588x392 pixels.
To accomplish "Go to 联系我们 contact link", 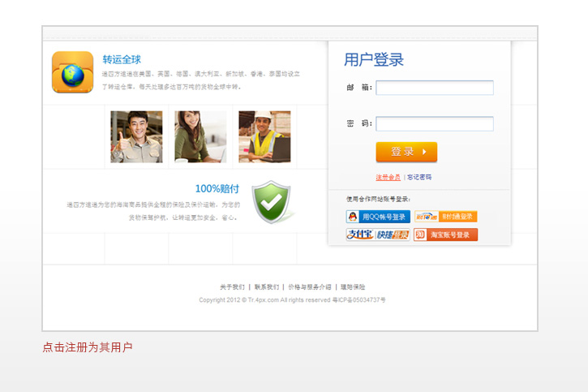I will 266,287.
